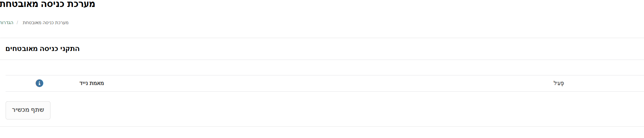The image size is (644, 138).
Task: Open info for the mobile authenticator device
Action: (x=39, y=83)
